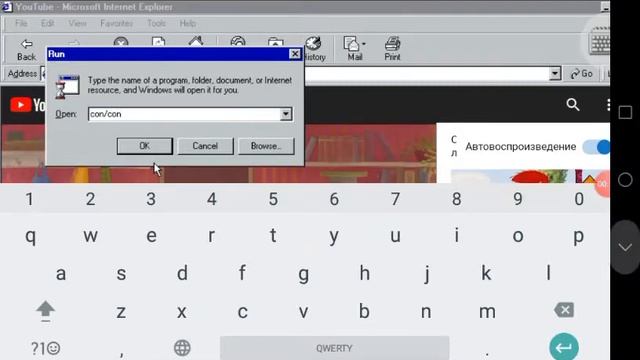Screen dimensions: 640x360
Task: Go back with the Back toolbar button
Action: tap(27, 50)
